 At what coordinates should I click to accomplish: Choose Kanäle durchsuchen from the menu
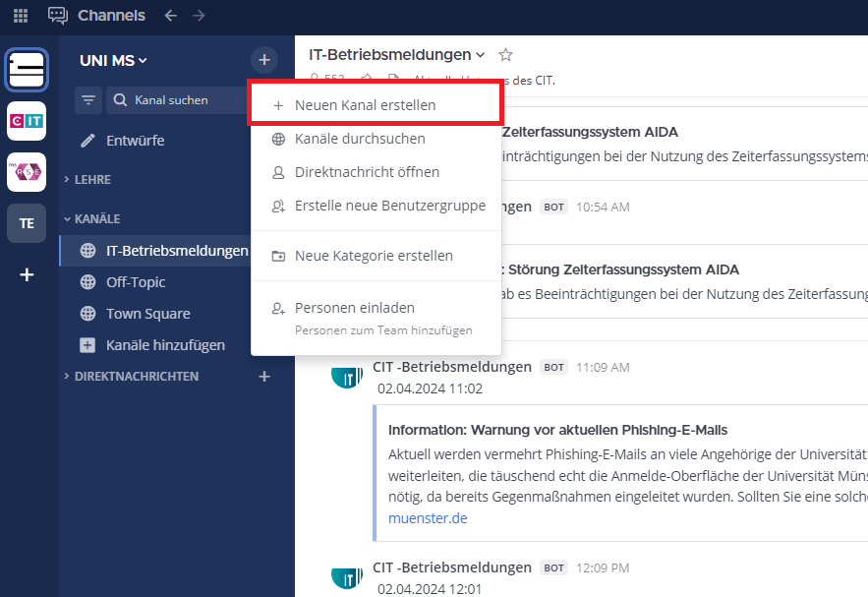[x=360, y=139]
